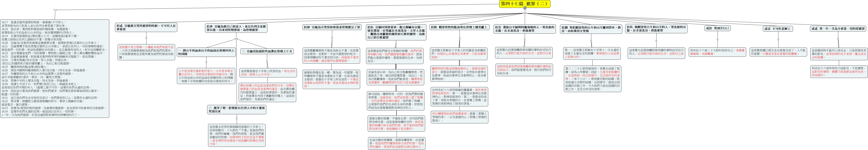
Task: Click the 包括 label beneath the root node
Action: point(525,13)
